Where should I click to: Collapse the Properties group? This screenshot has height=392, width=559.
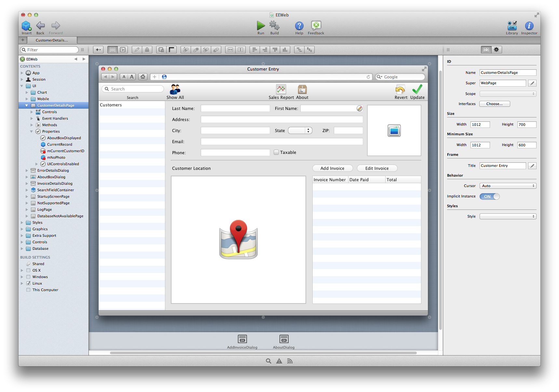pos(32,131)
